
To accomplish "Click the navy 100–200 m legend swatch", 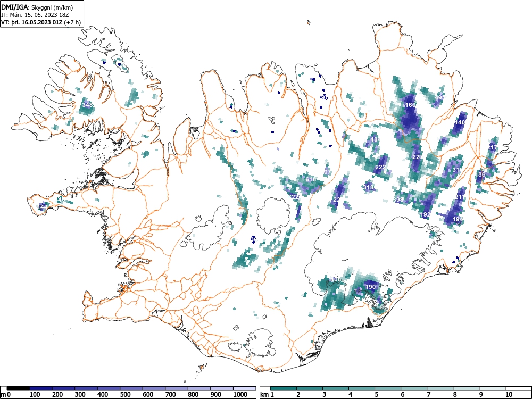I will pyautogui.click(x=41, y=388).
